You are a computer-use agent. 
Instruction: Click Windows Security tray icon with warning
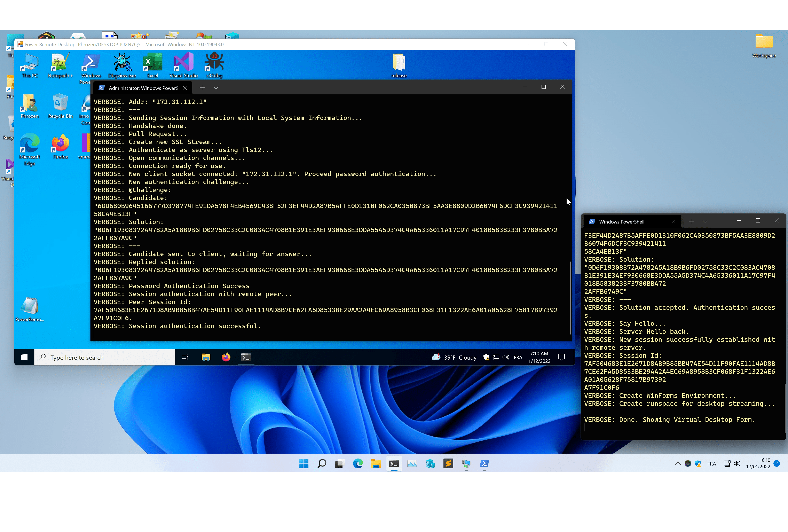click(698, 463)
